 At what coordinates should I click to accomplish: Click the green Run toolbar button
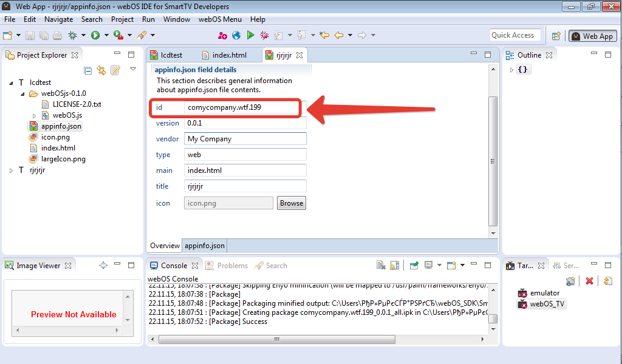(95, 36)
